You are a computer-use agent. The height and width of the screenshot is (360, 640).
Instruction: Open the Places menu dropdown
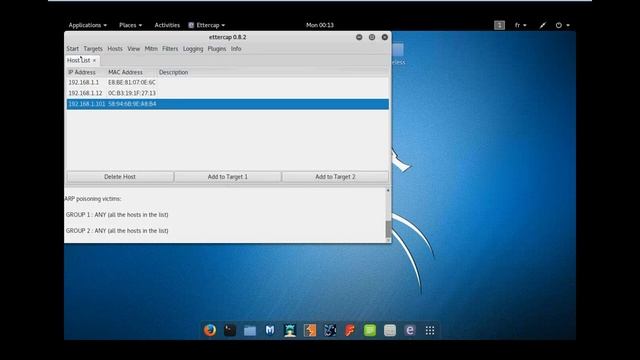tap(130, 25)
